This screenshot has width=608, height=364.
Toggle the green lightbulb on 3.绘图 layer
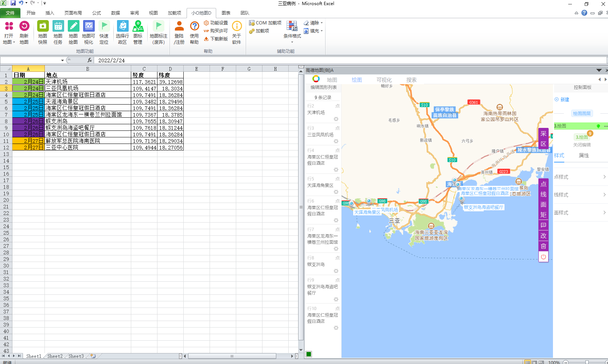coord(598,126)
